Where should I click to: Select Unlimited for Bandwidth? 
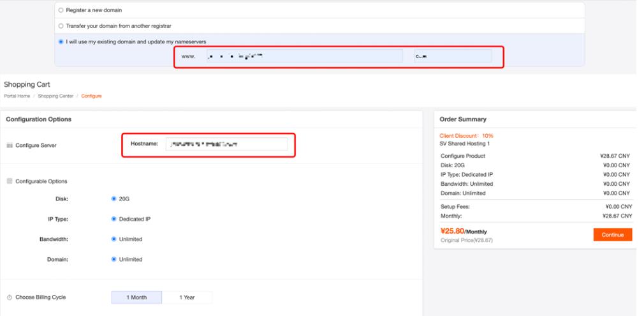tap(114, 239)
